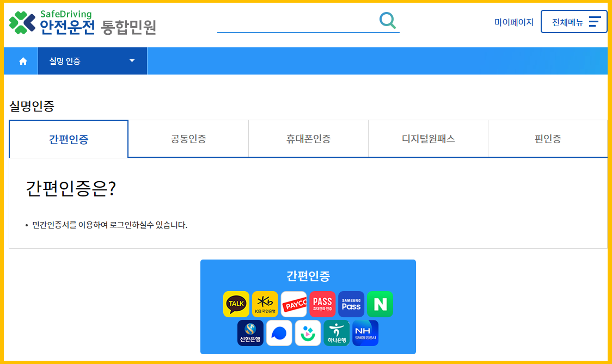Choose Samsung Pass certificate icon
Viewport: 612px width, 364px height.
tap(351, 304)
